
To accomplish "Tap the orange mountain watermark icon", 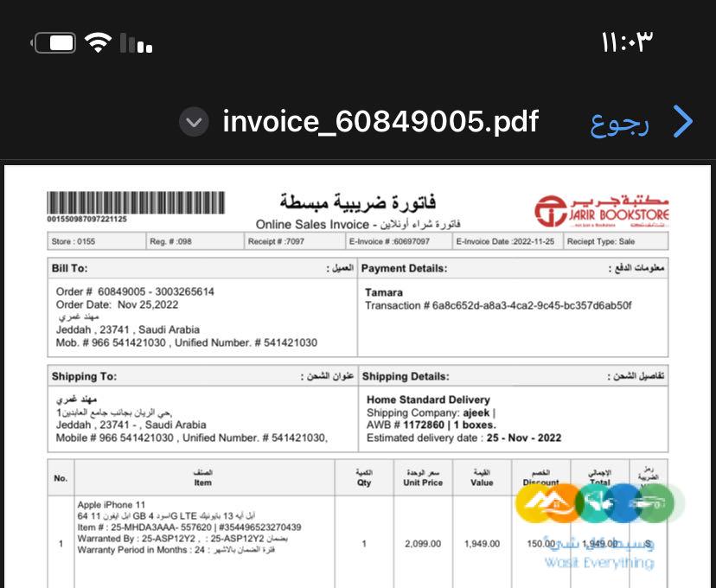I will pos(562,502).
